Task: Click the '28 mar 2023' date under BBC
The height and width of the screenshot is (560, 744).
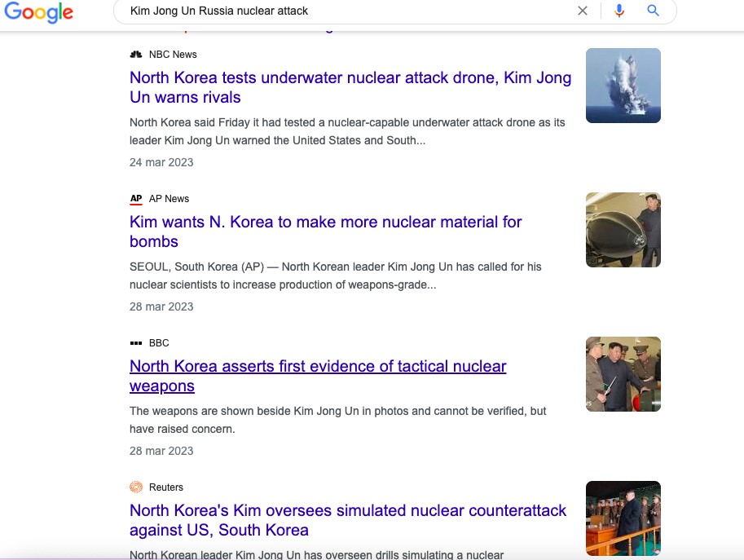Action: (x=161, y=451)
